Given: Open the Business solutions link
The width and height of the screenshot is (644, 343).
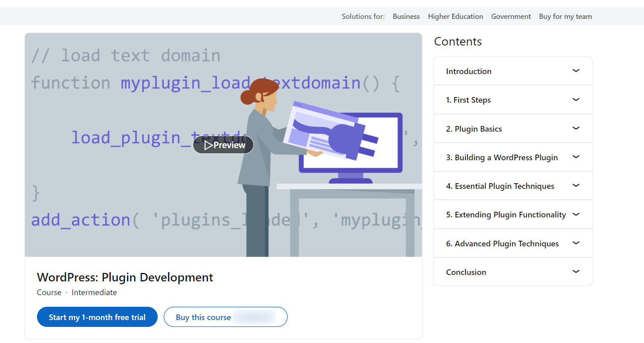Looking at the screenshot, I should [x=406, y=17].
